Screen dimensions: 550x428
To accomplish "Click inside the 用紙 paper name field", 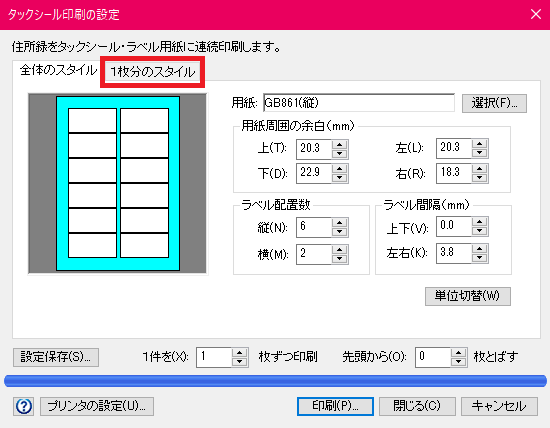I will point(359,103).
